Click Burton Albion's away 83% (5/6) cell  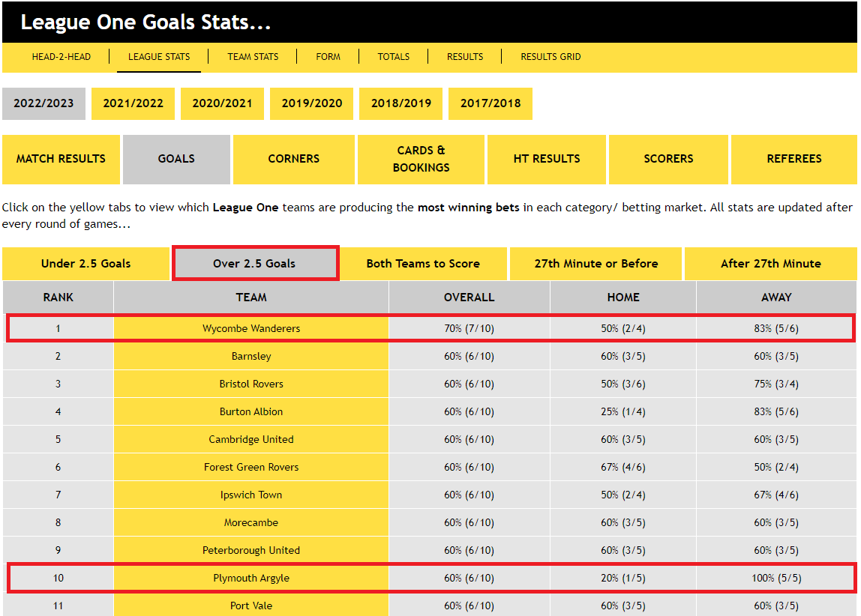pos(776,412)
